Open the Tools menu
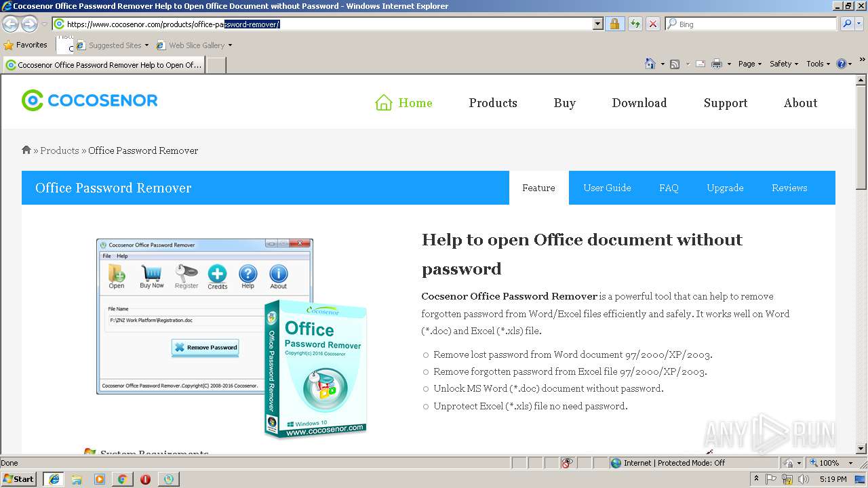This screenshot has width=868, height=488. (x=818, y=64)
